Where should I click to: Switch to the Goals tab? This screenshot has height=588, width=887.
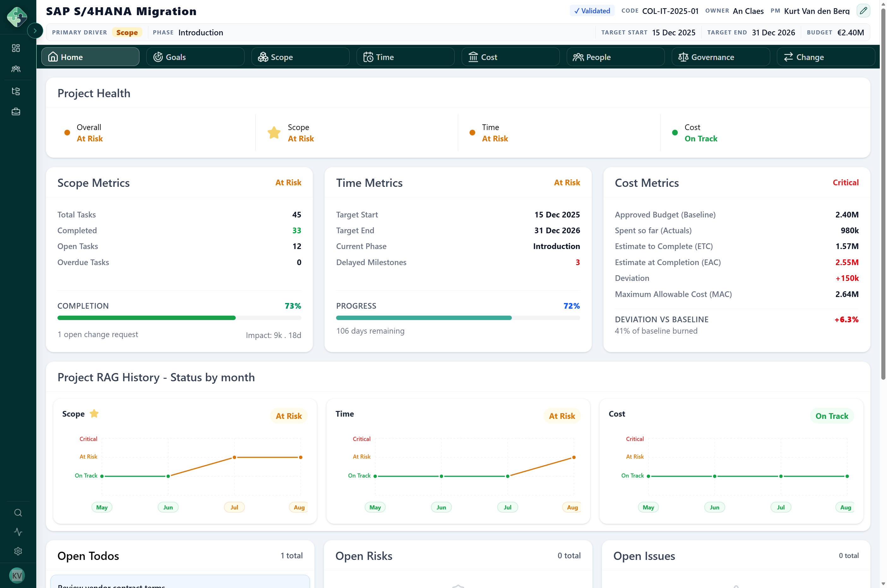[x=195, y=57]
